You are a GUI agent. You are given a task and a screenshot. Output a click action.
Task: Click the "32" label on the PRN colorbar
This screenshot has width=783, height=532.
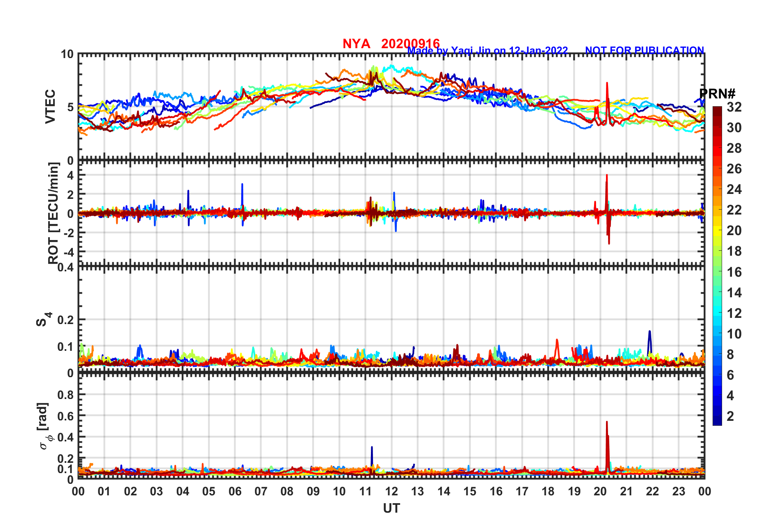coord(734,107)
